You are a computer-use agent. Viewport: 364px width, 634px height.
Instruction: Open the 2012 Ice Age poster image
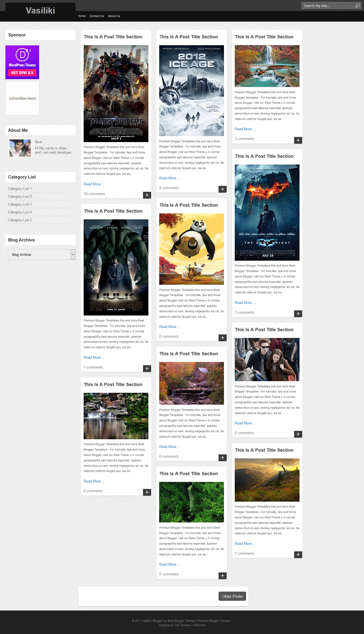click(x=192, y=90)
